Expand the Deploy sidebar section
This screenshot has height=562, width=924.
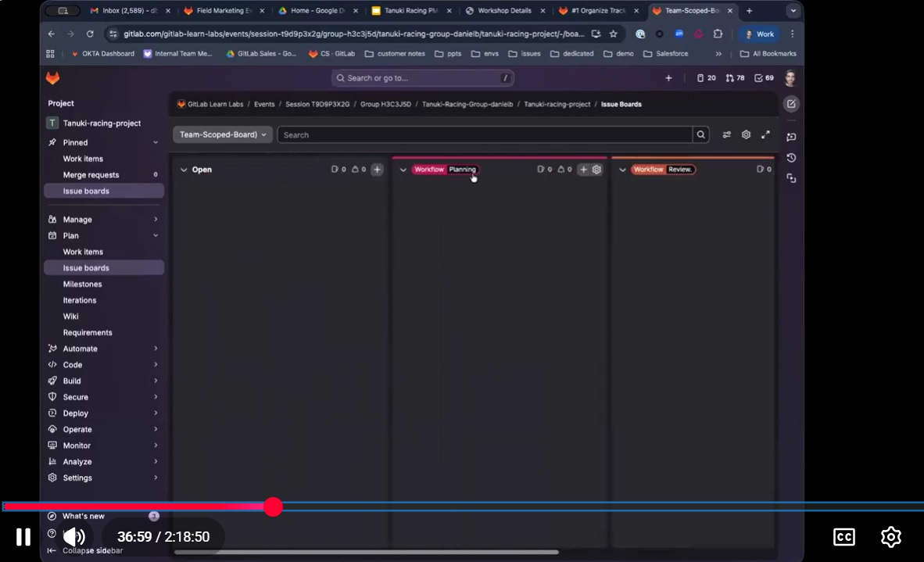pos(76,413)
